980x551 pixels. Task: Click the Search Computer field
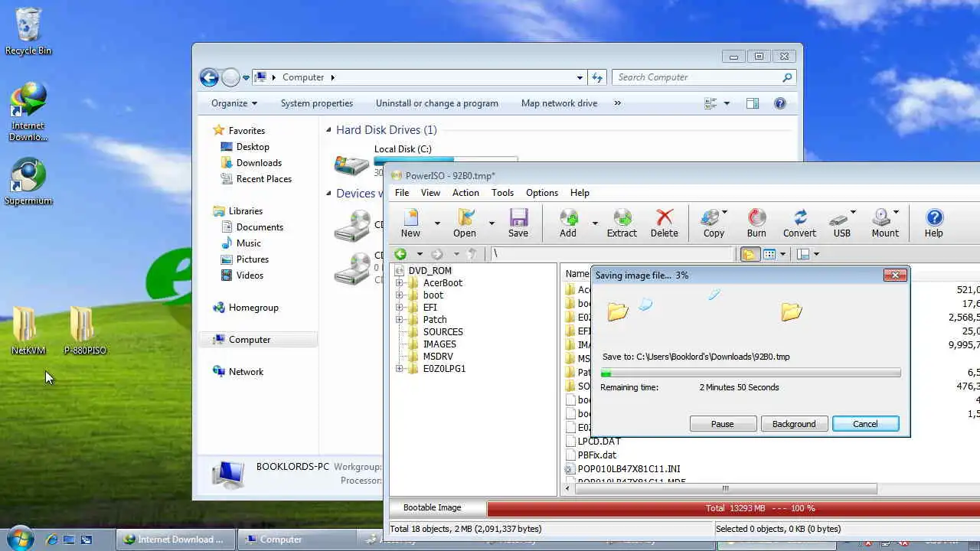pyautogui.click(x=703, y=77)
